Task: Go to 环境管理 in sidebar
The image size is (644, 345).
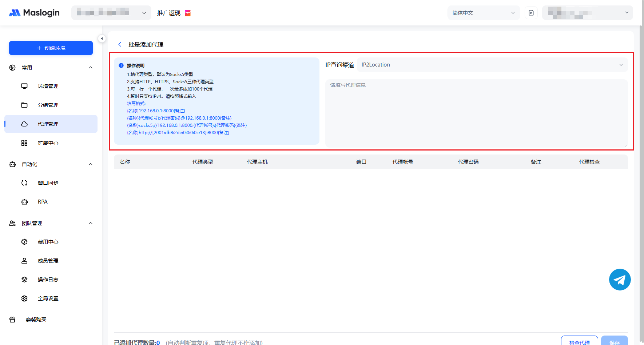Action: click(48, 86)
